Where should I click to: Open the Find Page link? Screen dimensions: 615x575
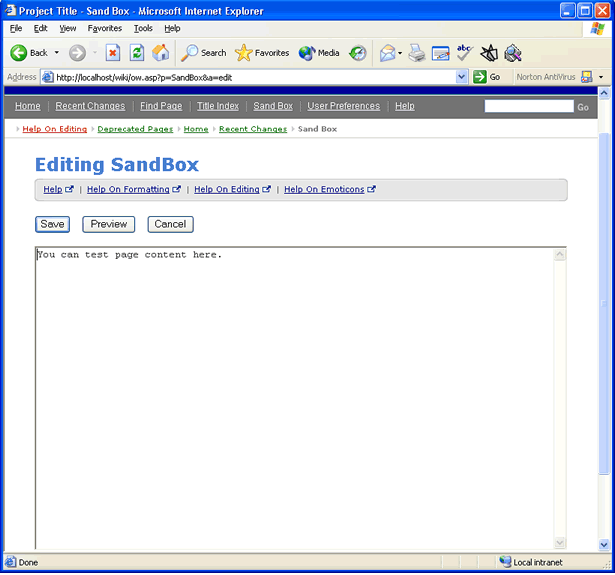pos(161,106)
